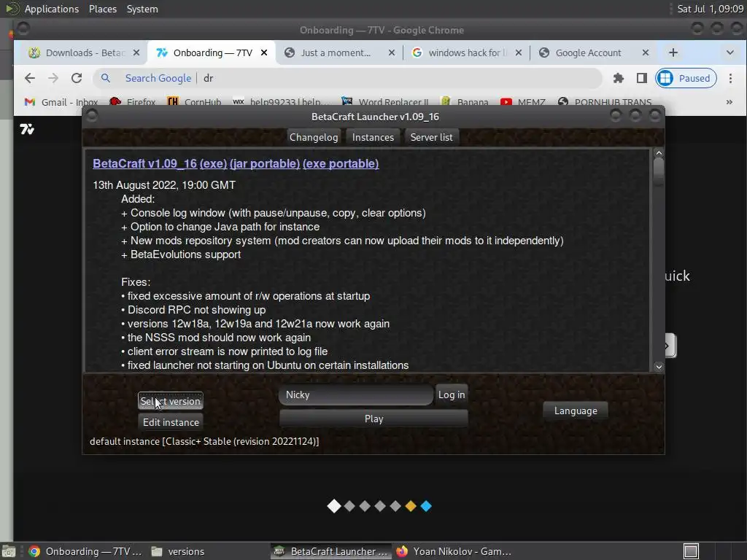Click the Log in button
The height and width of the screenshot is (560, 747).
[451, 394]
